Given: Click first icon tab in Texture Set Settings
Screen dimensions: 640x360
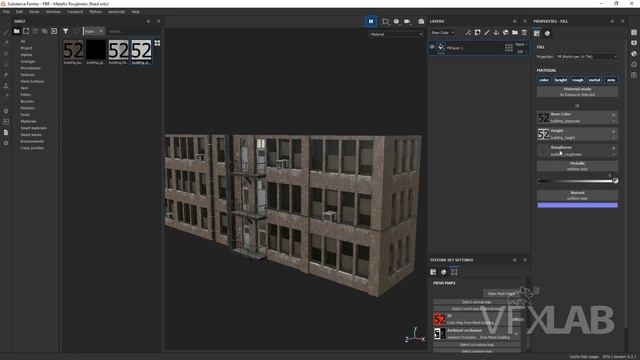Looking at the screenshot, I should point(433,272).
